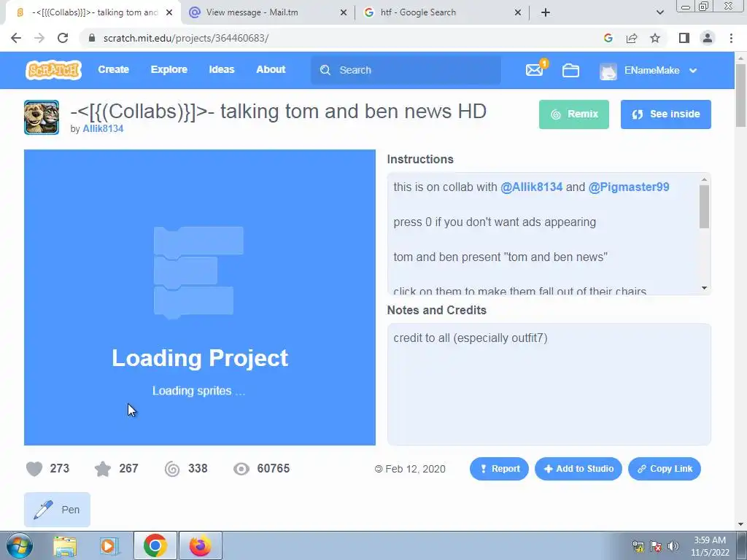Click the 'credit to all (especially outfit7)' text
Image resolution: width=747 pixels, height=560 pixels.
click(x=471, y=338)
